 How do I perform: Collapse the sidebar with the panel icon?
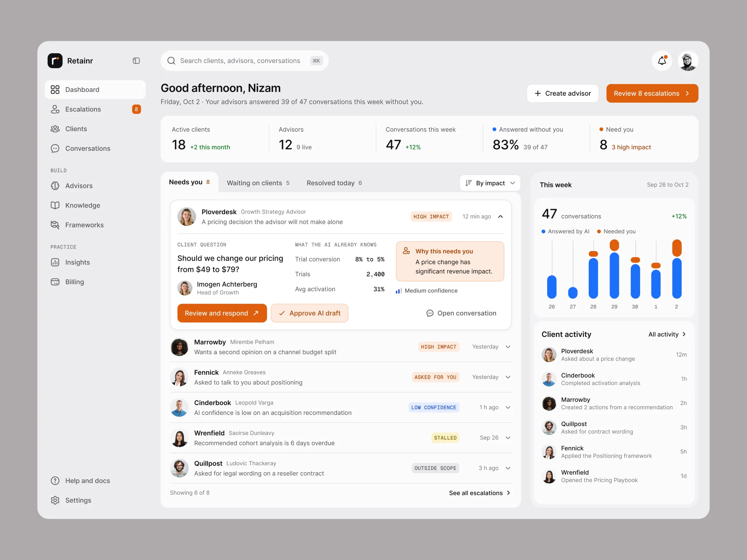136,61
